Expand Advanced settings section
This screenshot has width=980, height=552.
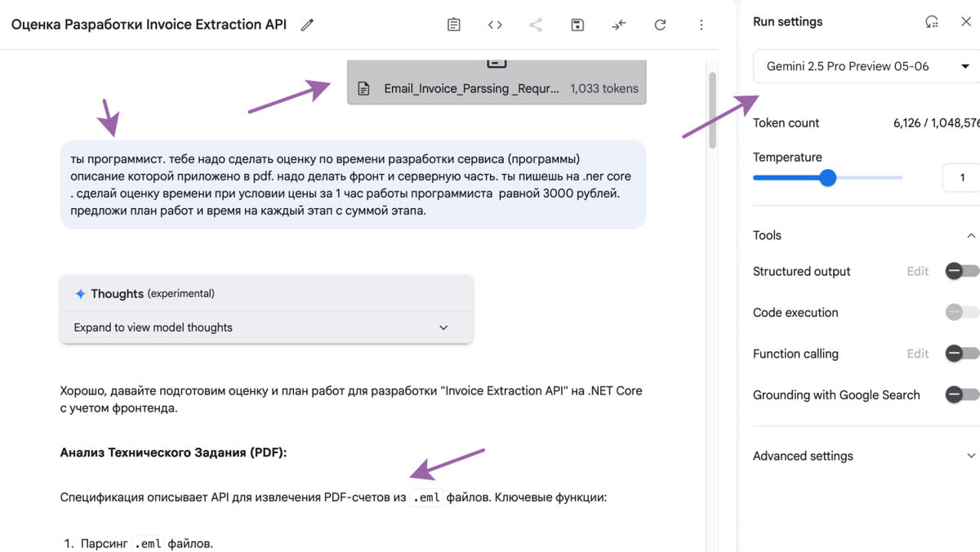[866, 456]
